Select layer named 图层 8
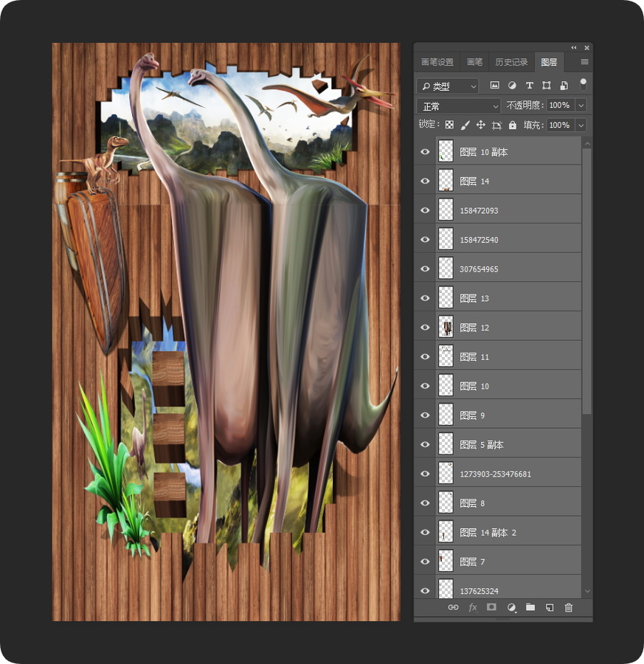This screenshot has height=664, width=644. coord(508,503)
